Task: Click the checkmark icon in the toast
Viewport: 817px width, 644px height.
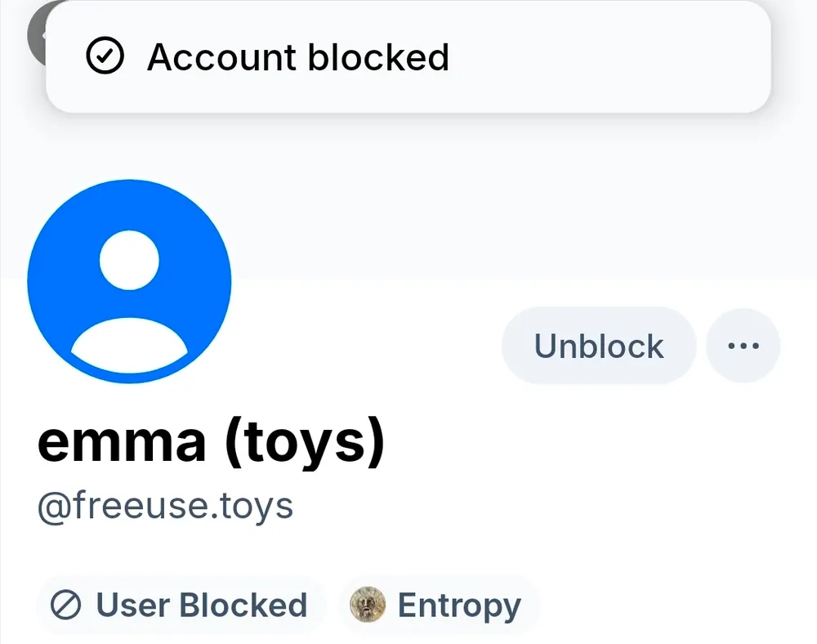Action: [x=105, y=57]
